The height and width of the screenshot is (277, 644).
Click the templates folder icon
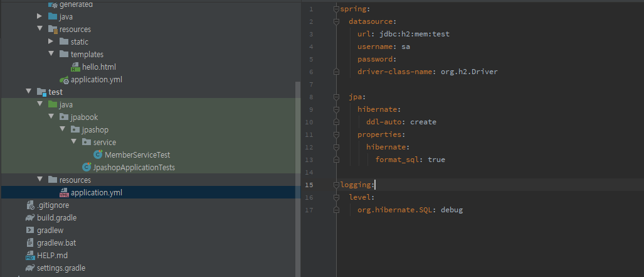tap(64, 54)
